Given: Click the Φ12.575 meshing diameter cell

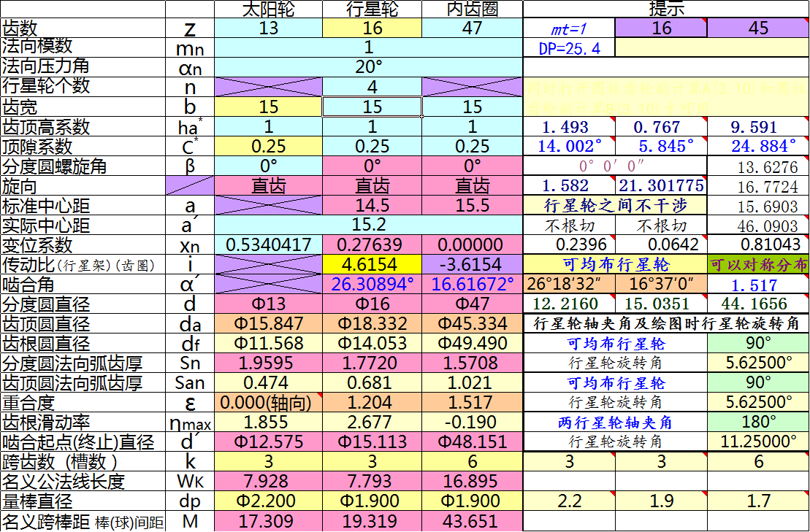Looking at the screenshot, I should [268, 442].
